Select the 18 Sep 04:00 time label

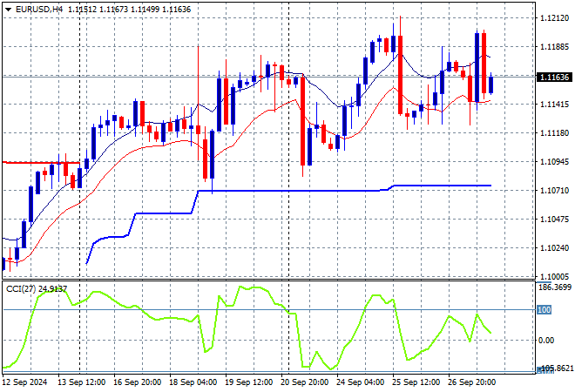coord(193,382)
